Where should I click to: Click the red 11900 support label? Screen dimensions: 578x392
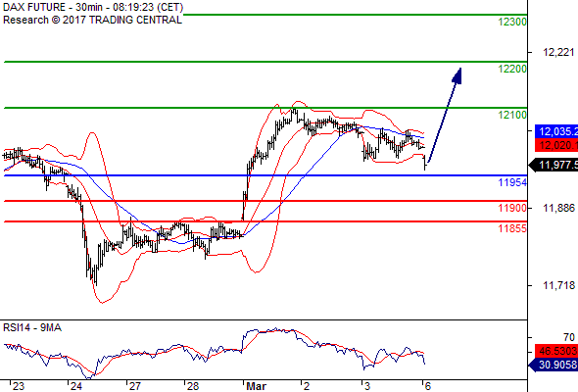pyautogui.click(x=512, y=208)
